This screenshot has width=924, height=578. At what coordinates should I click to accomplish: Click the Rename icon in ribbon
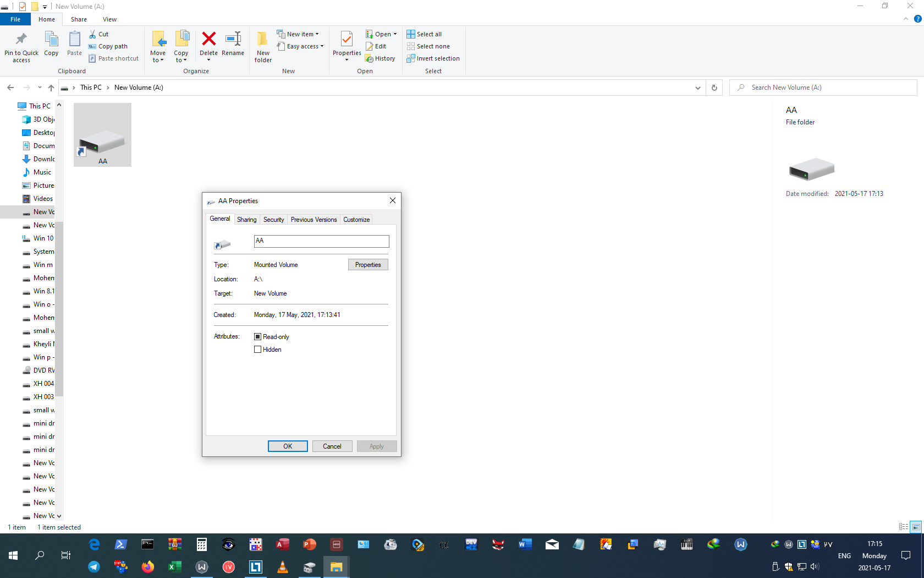(233, 40)
